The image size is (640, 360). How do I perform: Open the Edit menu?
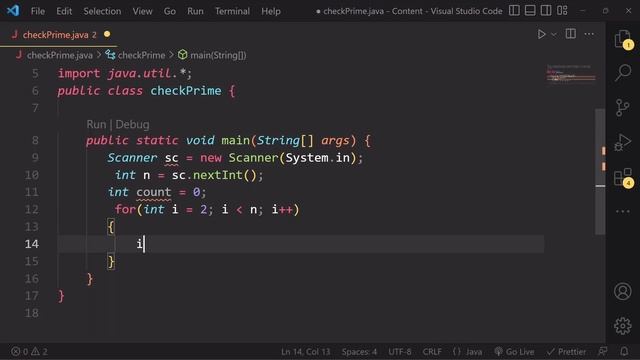(64, 11)
